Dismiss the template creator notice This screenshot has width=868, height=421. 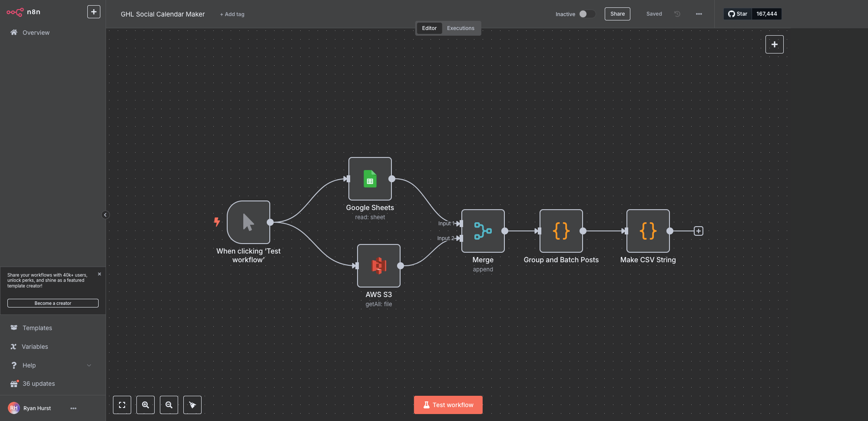pos(99,274)
